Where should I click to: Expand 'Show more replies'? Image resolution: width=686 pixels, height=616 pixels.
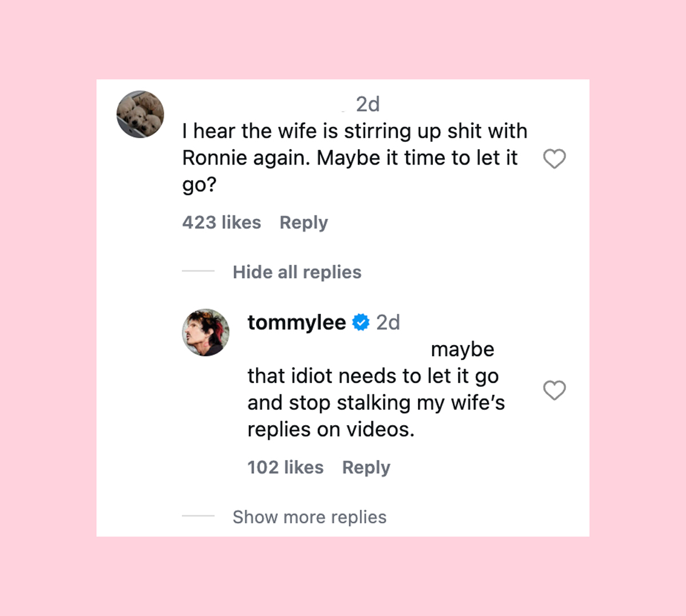point(309,517)
